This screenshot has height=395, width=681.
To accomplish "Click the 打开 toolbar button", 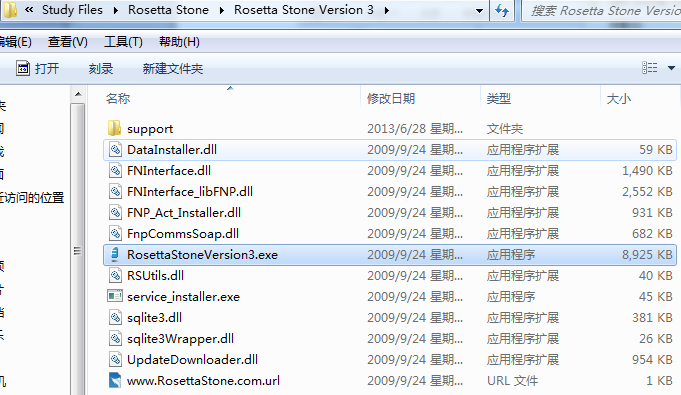I will tap(37, 68).
